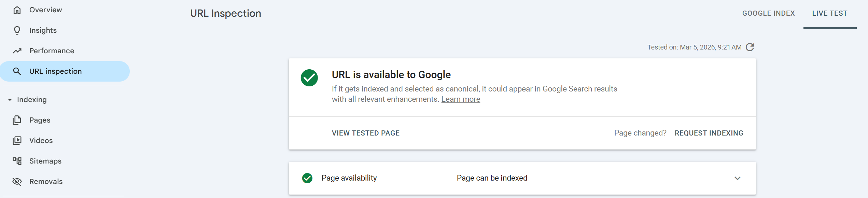The image size is (868, 198).
Task: Collapse the Indexing section arrow
Action: 10,100
